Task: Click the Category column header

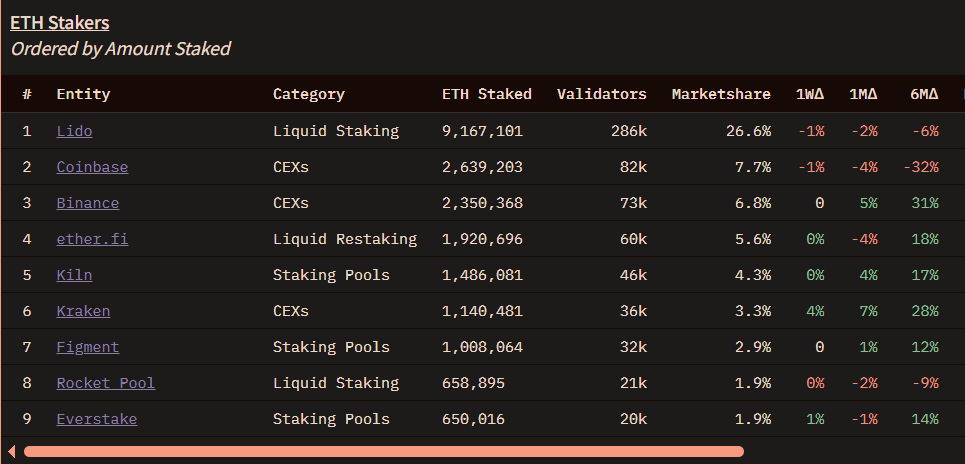Action: pos(309,94)
